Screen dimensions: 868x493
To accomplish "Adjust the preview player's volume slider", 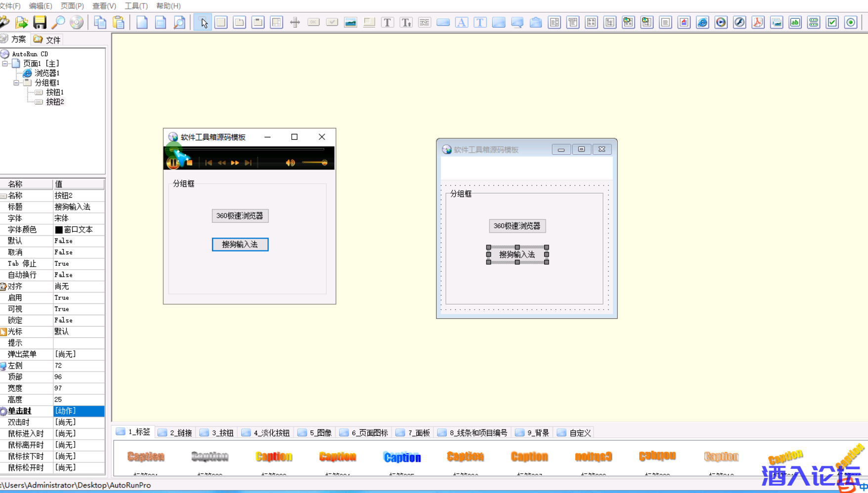I will click(314, 163).
